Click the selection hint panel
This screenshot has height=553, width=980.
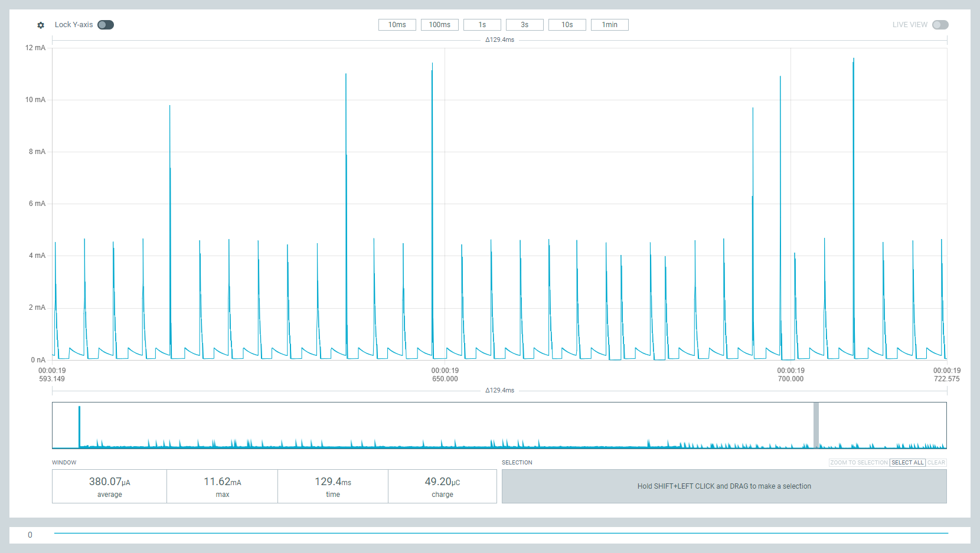click(x=724, y=486)
